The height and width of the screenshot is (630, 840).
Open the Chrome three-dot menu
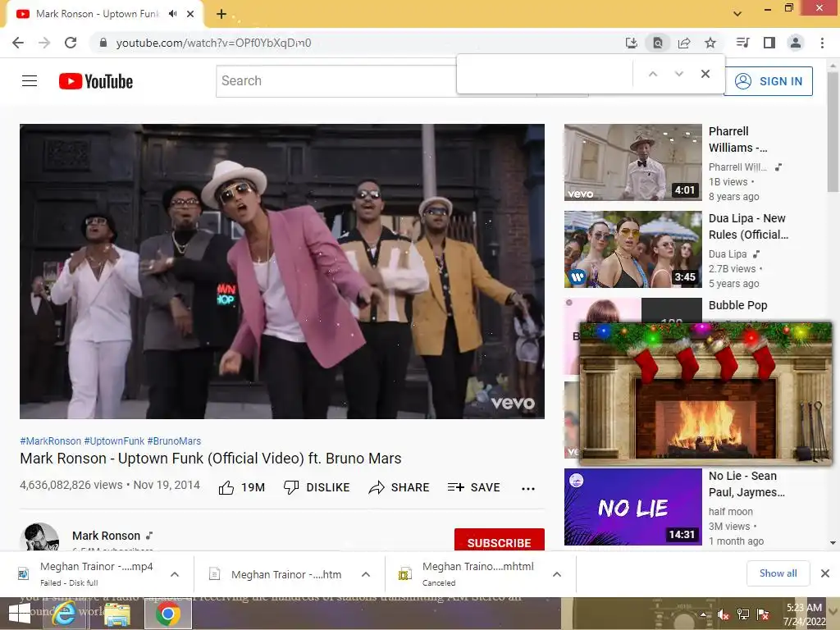click(822, 43)
